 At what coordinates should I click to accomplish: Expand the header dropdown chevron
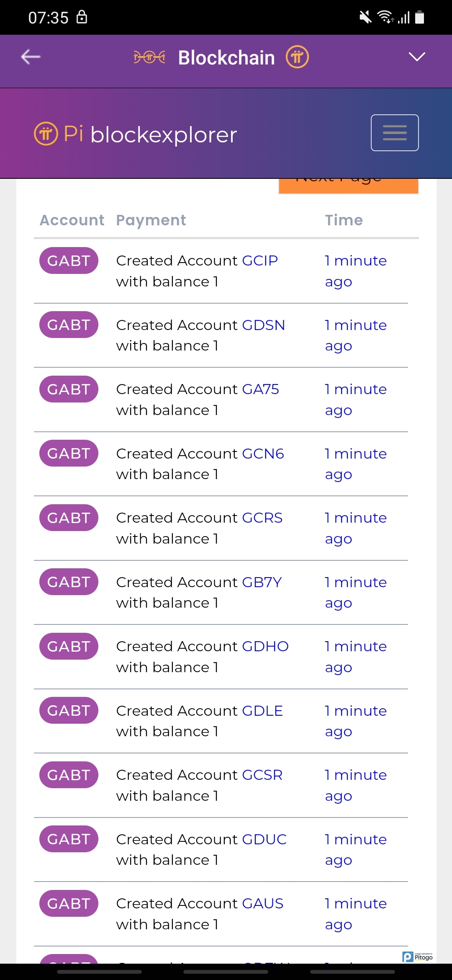pyautogui.click(x=416, y=57)
